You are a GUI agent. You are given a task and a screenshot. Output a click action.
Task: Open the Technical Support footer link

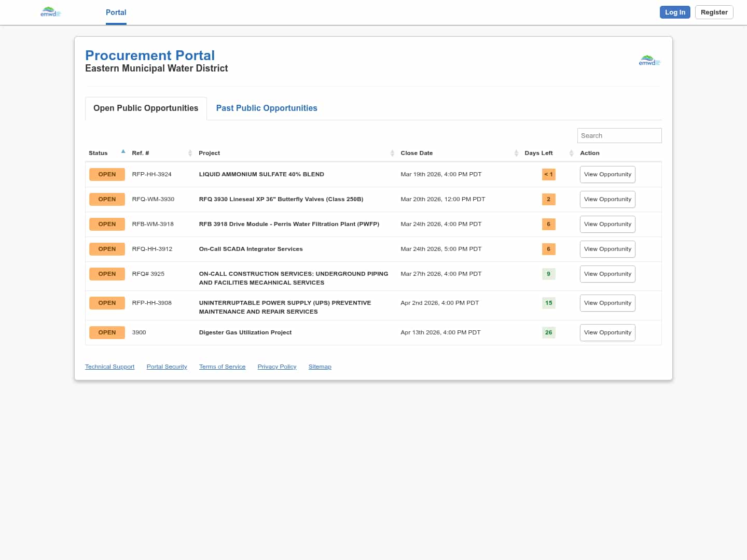[109, 367]
